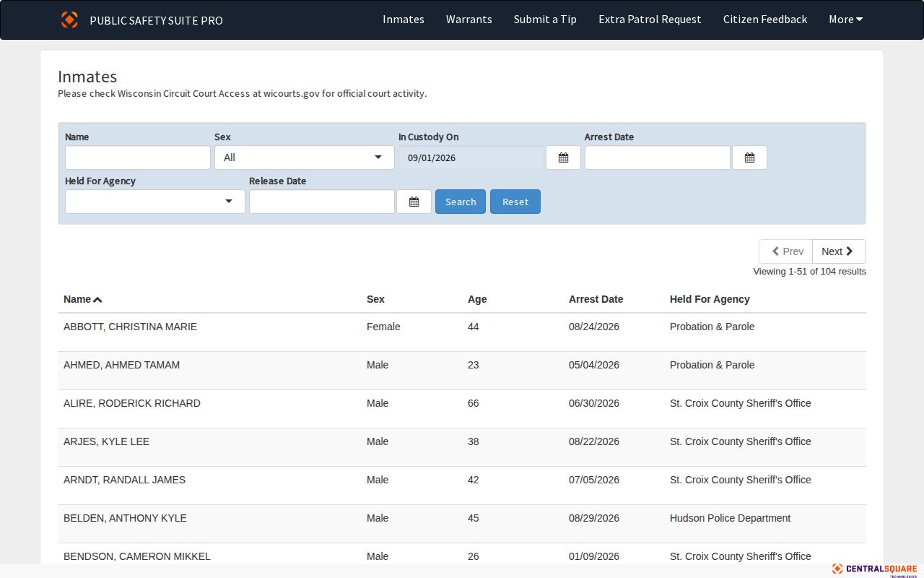Open the Inmates nav item
The height and width of the screenshot is (578, 924).
(404, 20)
